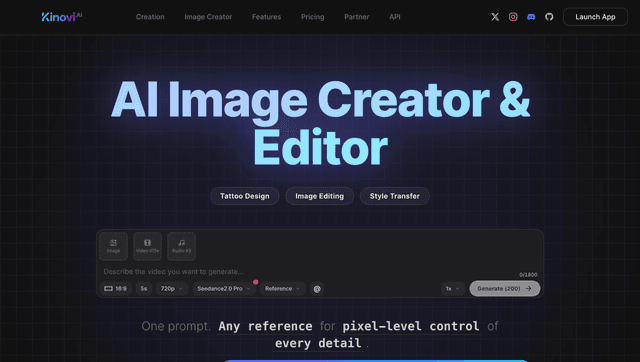
Task: Click the "pixel-level control" text
Action: pos(411,326)
